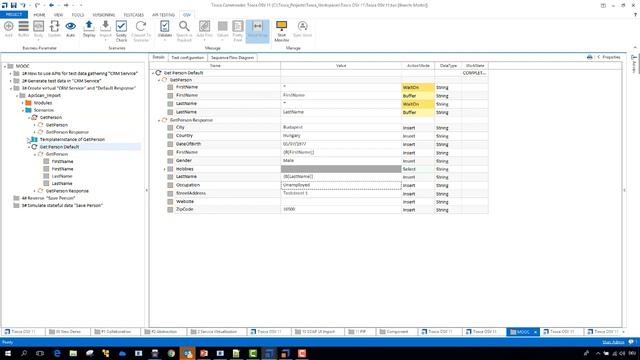Click the Update ribbon icon
This screenshot has height=360, width=640.
[x=54, y=27]
